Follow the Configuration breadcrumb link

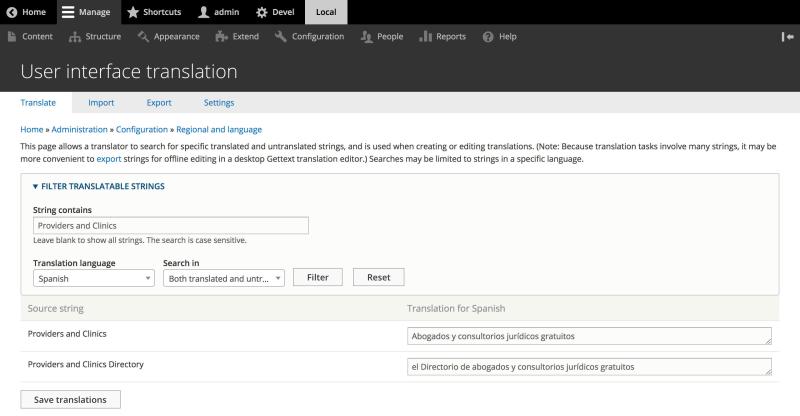pyautogui.click(x=142, y=130)
